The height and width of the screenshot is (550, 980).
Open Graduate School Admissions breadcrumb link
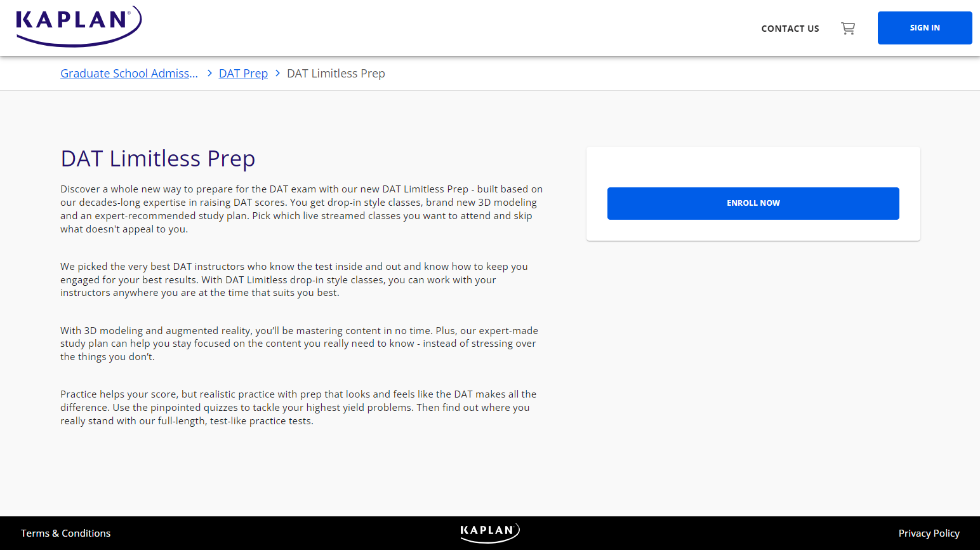[x=129, y=74]
